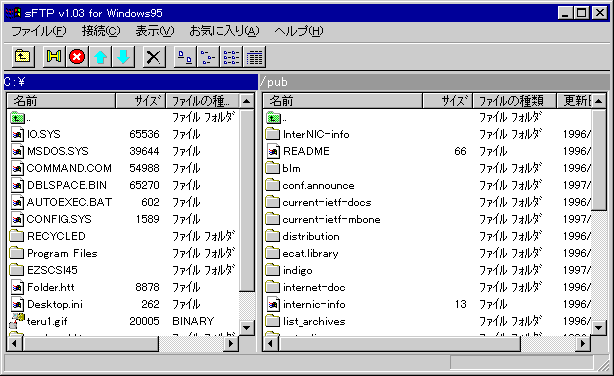
Task: Open the 表示(V) menu
Action: [155, 31]
